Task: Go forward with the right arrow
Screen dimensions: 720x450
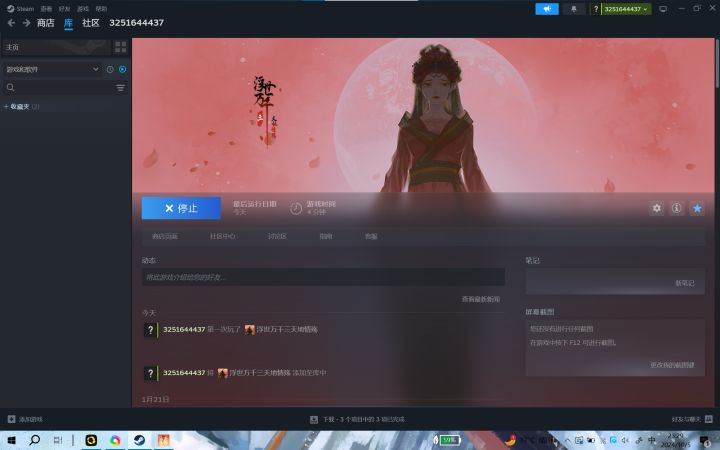Action: tap(27, 23)
